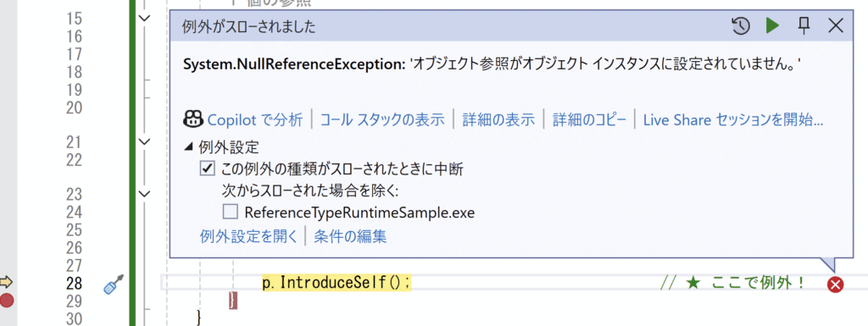Click the Copilot icon in the popup
868x326 pixels.
(x=192, y=119)
